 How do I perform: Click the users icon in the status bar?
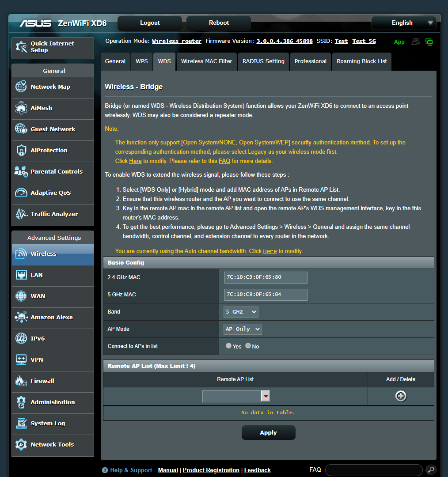(x=415, y=42)
